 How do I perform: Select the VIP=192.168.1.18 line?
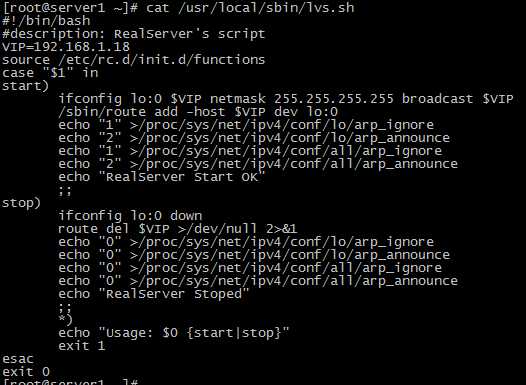(66, 46)
